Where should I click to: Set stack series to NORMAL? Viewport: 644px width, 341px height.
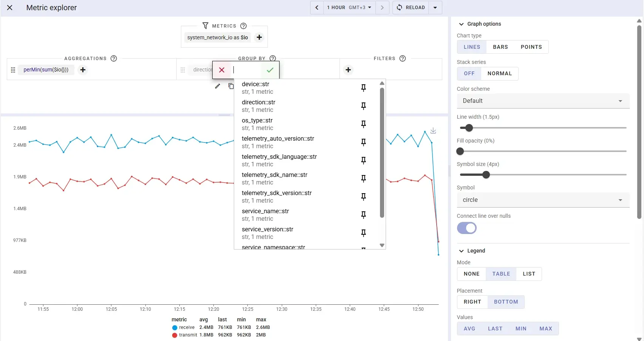(499, 73)
